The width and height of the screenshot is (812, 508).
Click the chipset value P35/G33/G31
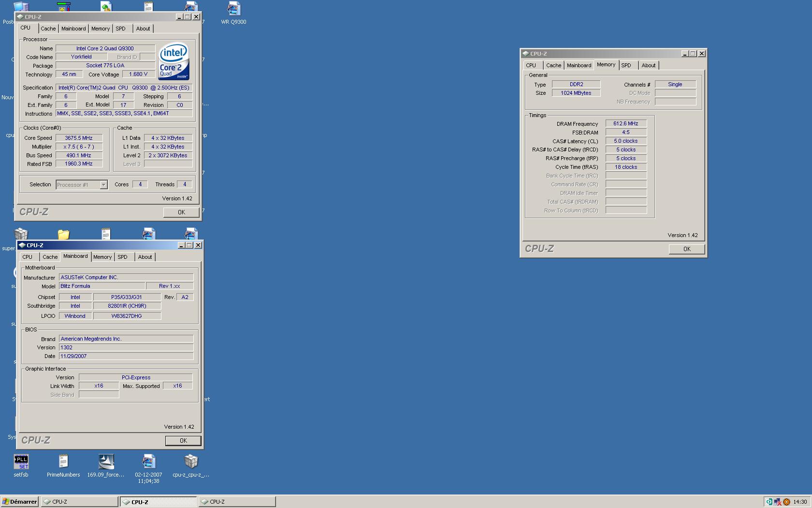[127, 298]
